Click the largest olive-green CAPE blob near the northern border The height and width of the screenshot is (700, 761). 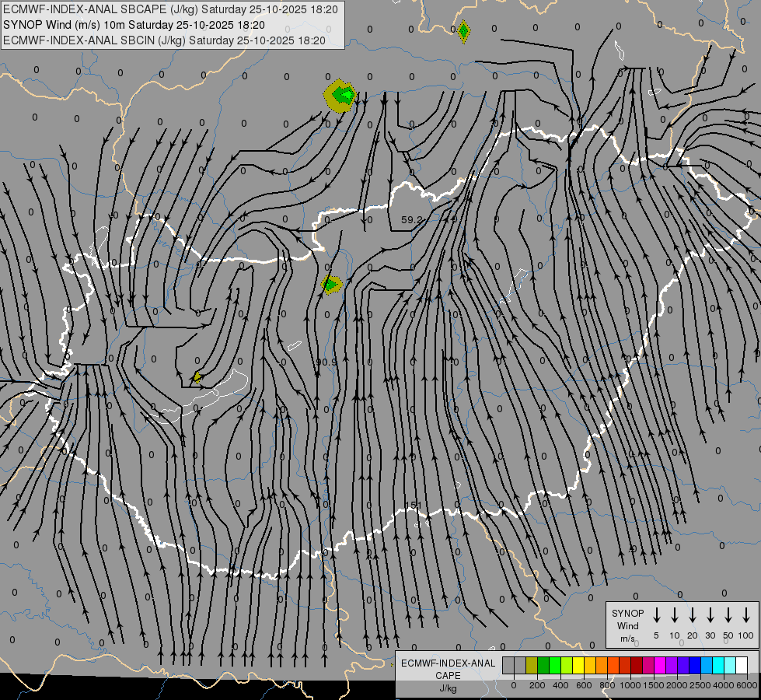tap(340, 96)
